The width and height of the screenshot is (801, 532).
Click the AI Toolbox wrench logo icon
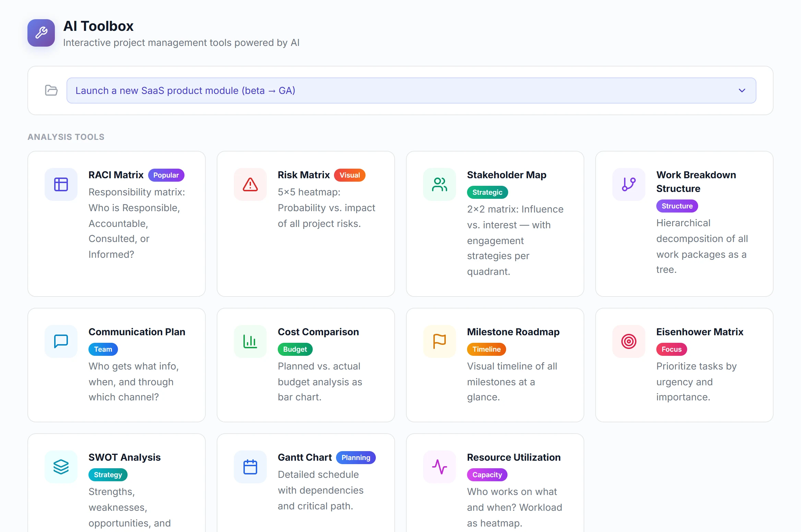[41, 33]
